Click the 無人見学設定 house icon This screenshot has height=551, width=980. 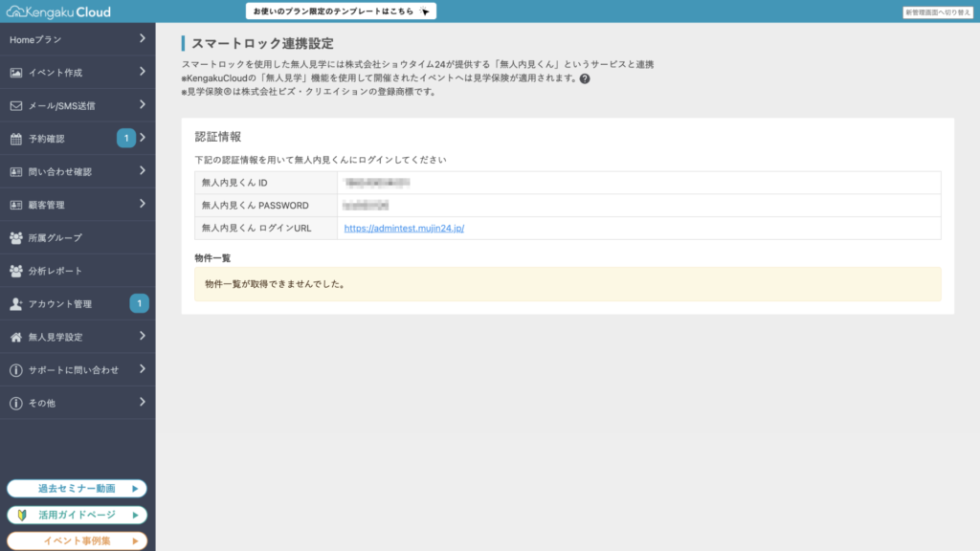16,337
